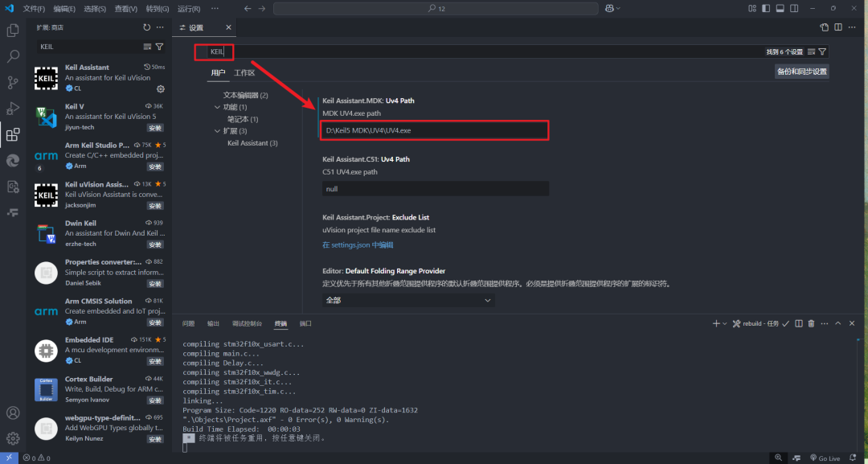Click 在 settings.json 中编辑 link
The height and width of the screenshot is (464, 868).
(358, 244)
